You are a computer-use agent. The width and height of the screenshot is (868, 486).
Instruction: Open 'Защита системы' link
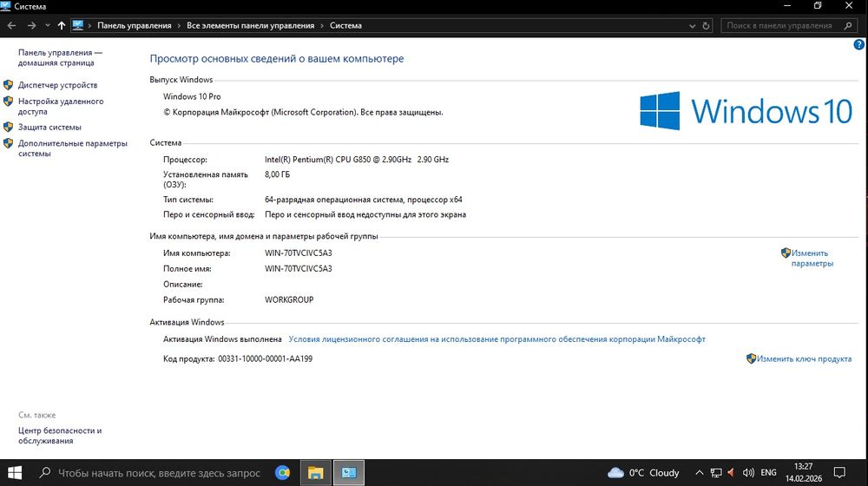49,127
